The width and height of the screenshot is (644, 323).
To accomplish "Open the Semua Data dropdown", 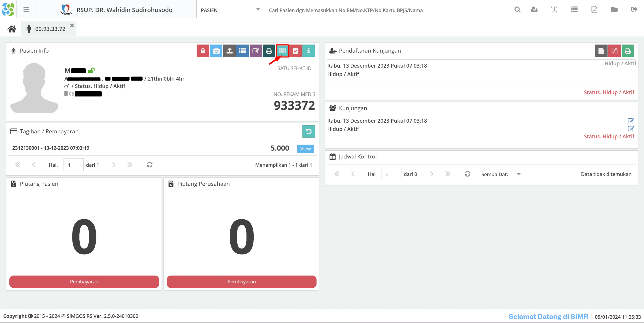I will click(501, 174).
